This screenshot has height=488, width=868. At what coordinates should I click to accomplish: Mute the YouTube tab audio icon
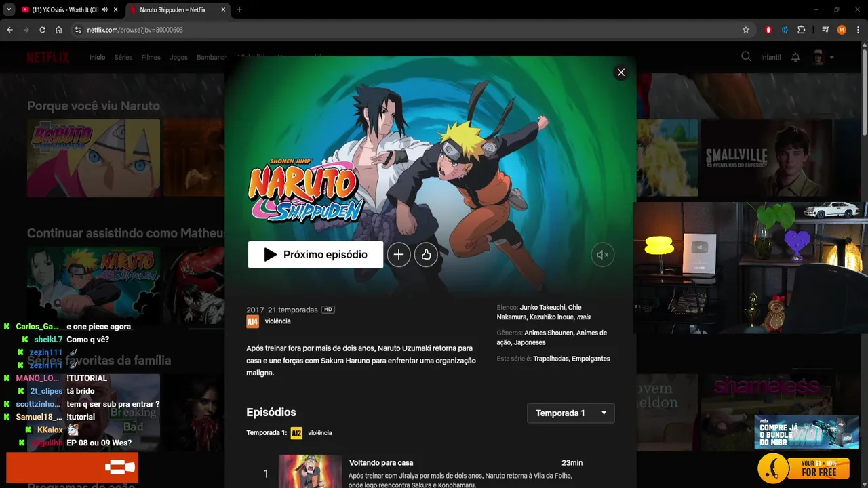coord(105,10)
